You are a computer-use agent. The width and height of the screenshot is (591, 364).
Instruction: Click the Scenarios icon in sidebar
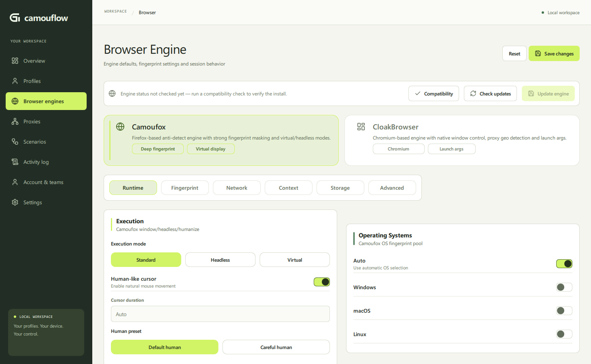tap(15, 142)
